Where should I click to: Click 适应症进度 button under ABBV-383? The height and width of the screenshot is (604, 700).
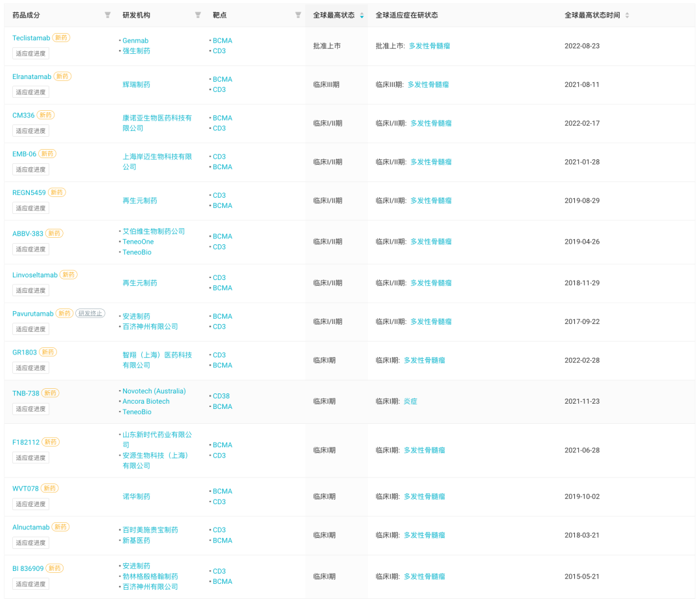tap(31, 249)
